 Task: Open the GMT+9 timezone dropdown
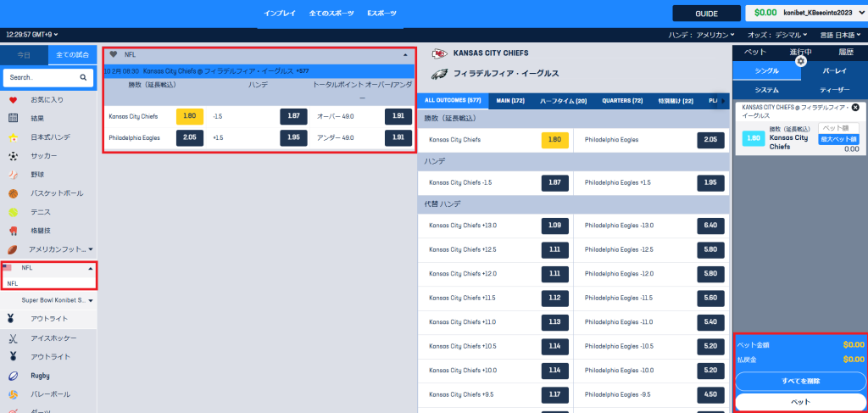point(32,35)
